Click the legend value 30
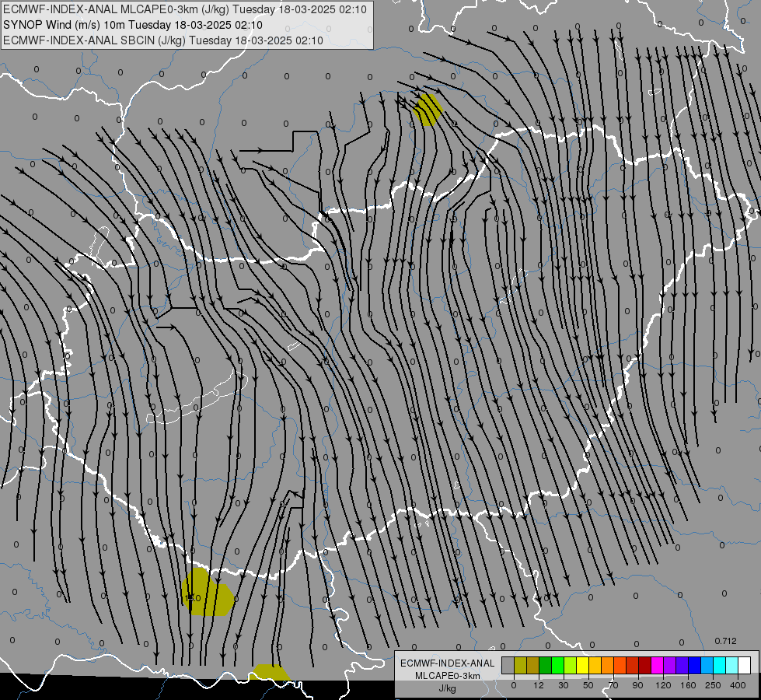The height and width of the screenshot is (700, 761). pos(564,685)
